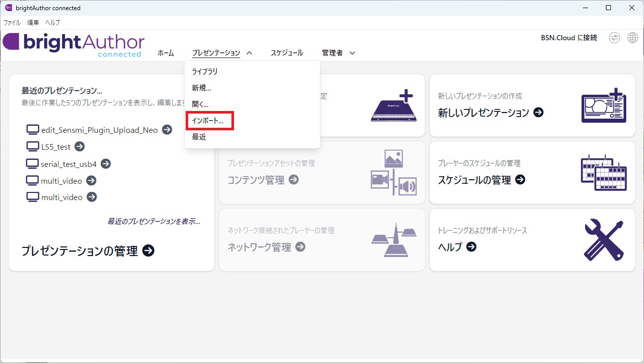Open the ファイル menu
This screenshot has width=644, height=363.
click(x=12, y=22)
